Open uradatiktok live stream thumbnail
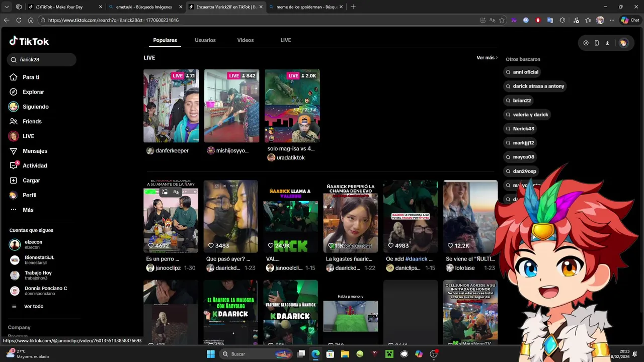Image resolution: width=644 pixels, height=362 pixels. click(x=292, y=106)
